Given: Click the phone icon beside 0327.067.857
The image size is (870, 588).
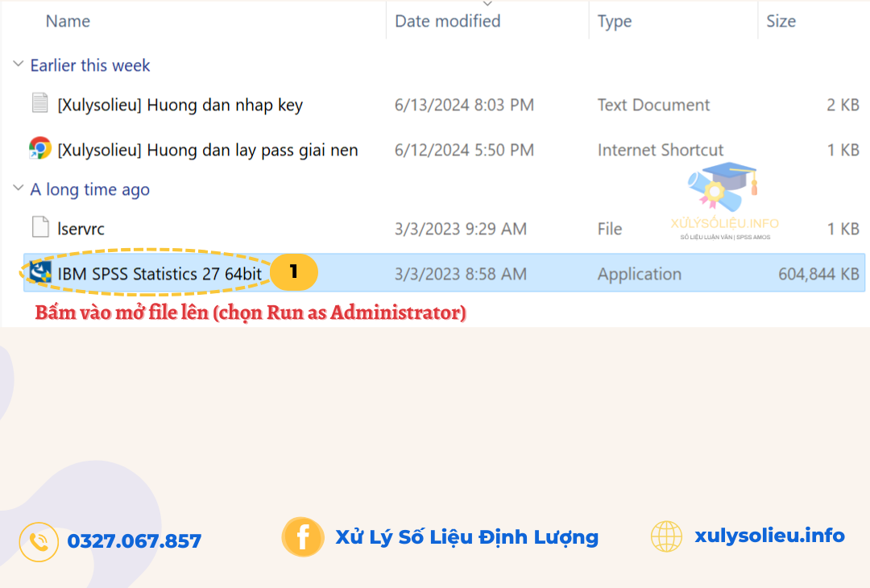Looking at the screenshot, I should pos(39,542).
